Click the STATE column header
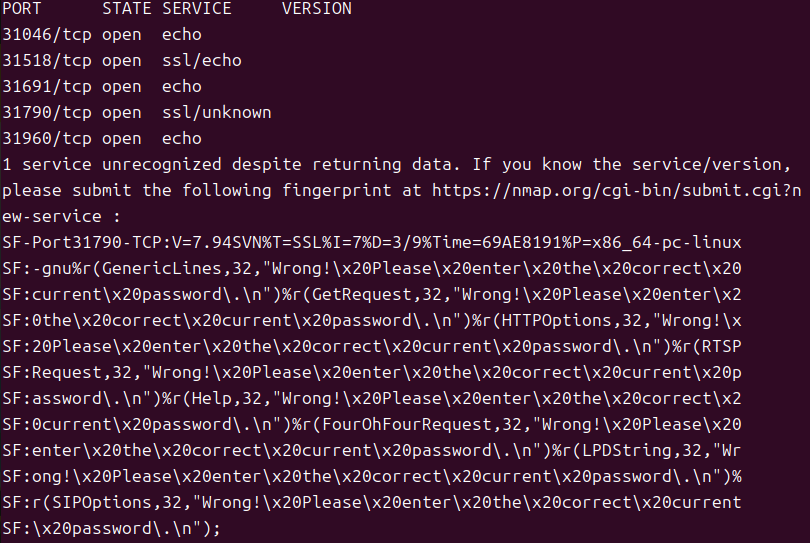Viewport: 810px width, 543px height. pos(127,9)
